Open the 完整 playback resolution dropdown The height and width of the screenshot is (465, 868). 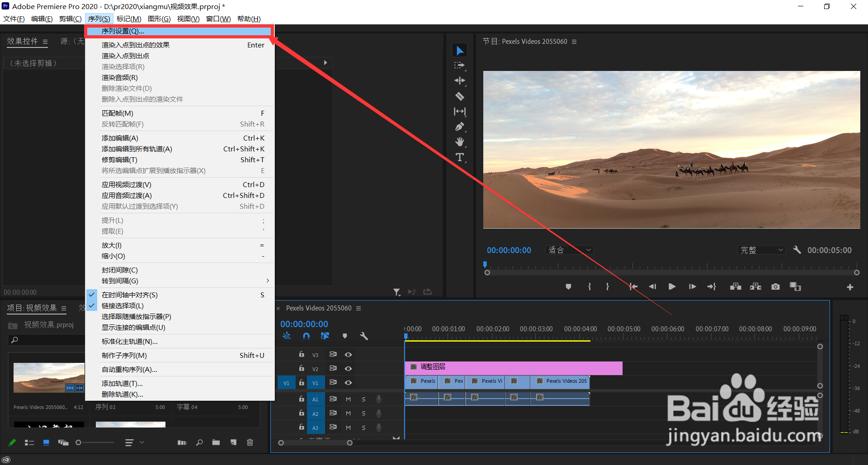tap(762, 250)
